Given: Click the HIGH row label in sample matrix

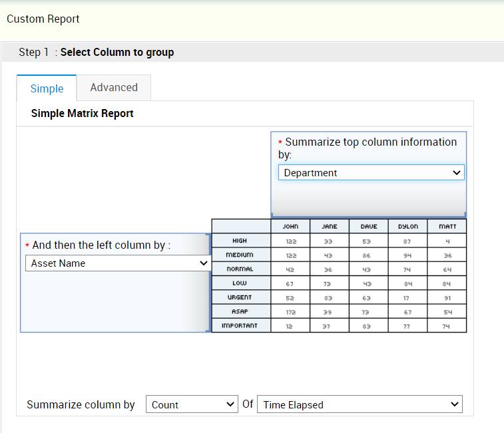Looking at the screenshot, I should [240, 241].
